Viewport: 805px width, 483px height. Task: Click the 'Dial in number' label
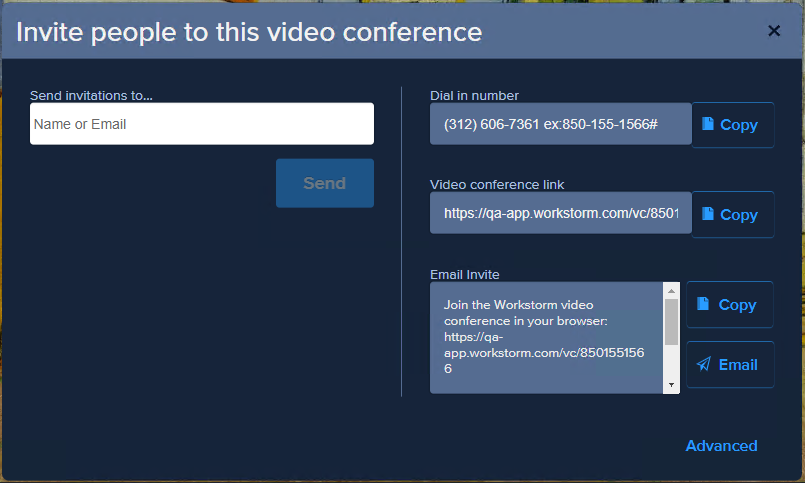[474, 95]
